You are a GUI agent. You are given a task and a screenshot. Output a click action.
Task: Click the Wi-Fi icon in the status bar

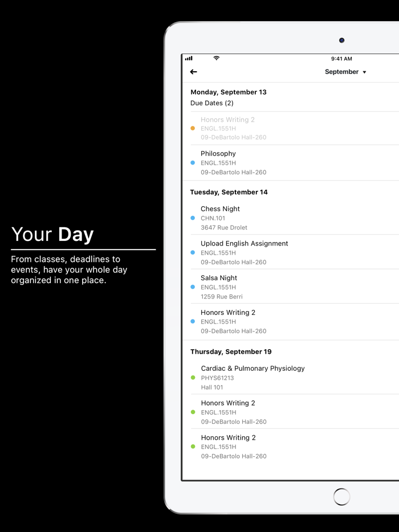click(x=216, y=58)
